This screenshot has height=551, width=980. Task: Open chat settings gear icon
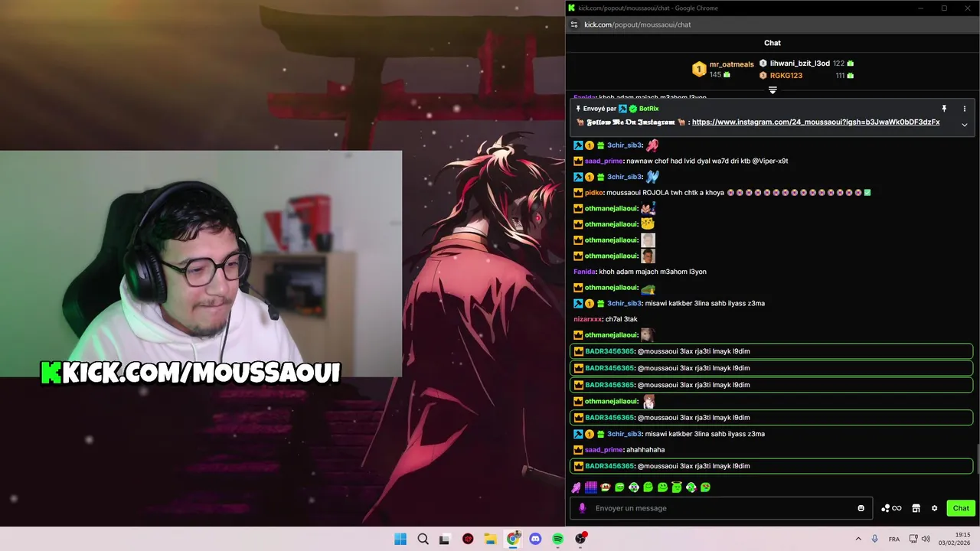click(934, 508)
